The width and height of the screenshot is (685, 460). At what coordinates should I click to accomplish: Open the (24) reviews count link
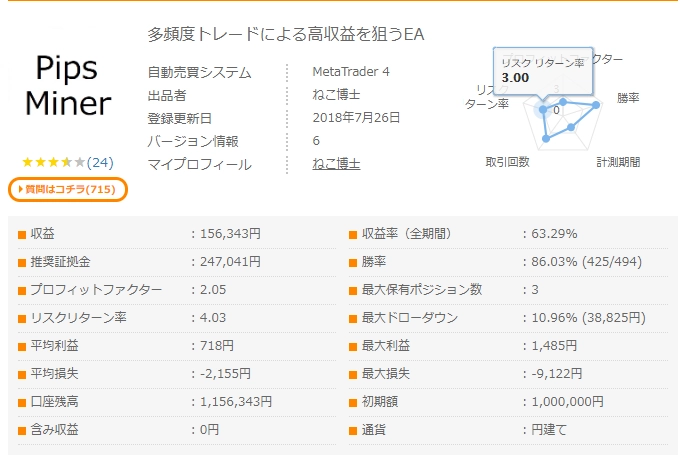pyautogui.click(x=100, y=162)
